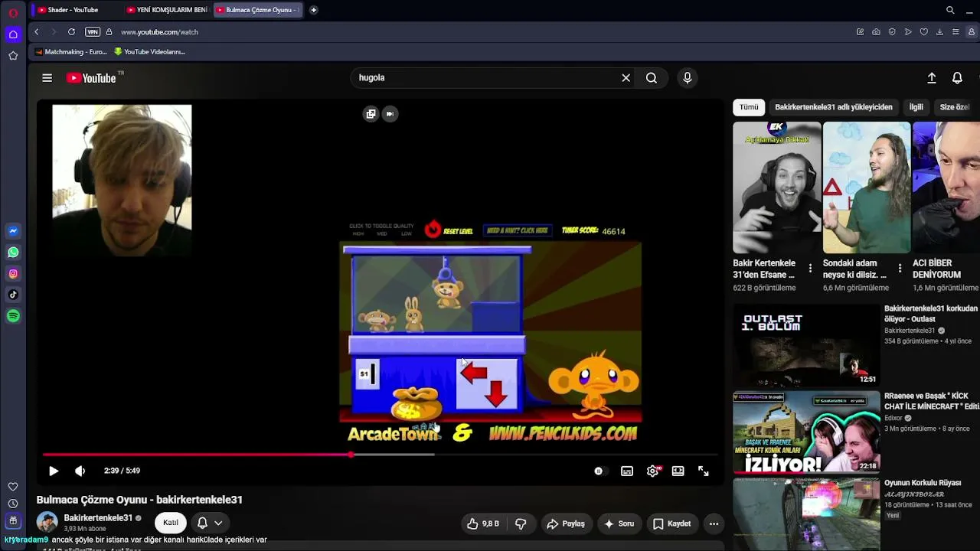Switch to YENİ KOMŞULARIM BENİ tab
980x551 pixels.
166,10
